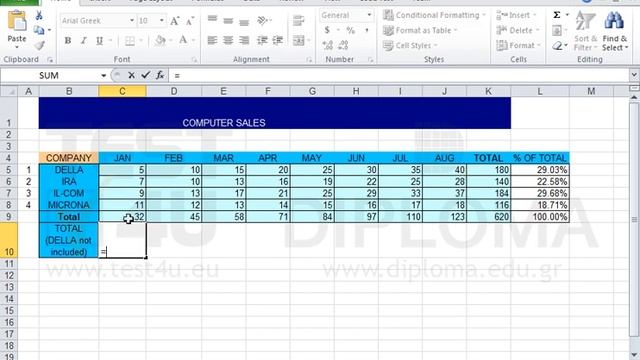Open the Sort & Filter menu
This screenshot has width=640, height=360.
coord(585,32)
